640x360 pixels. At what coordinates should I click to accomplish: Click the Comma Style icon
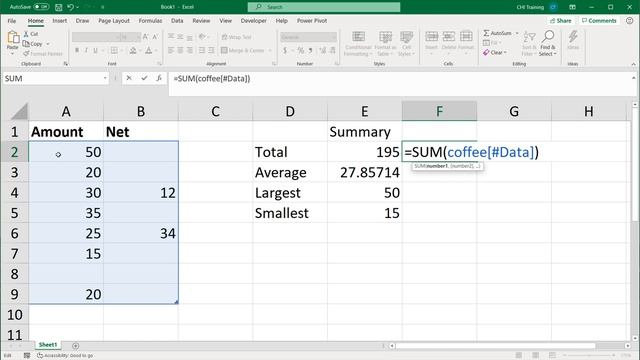point(311,50)
